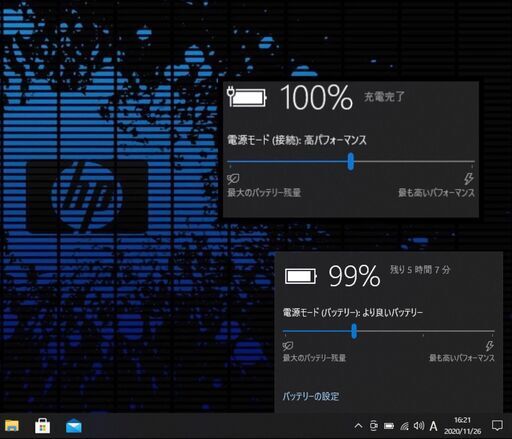Click the 100% battery percentage
The width and height of the screenshot is (512, 439).
[x=316, y=97]
